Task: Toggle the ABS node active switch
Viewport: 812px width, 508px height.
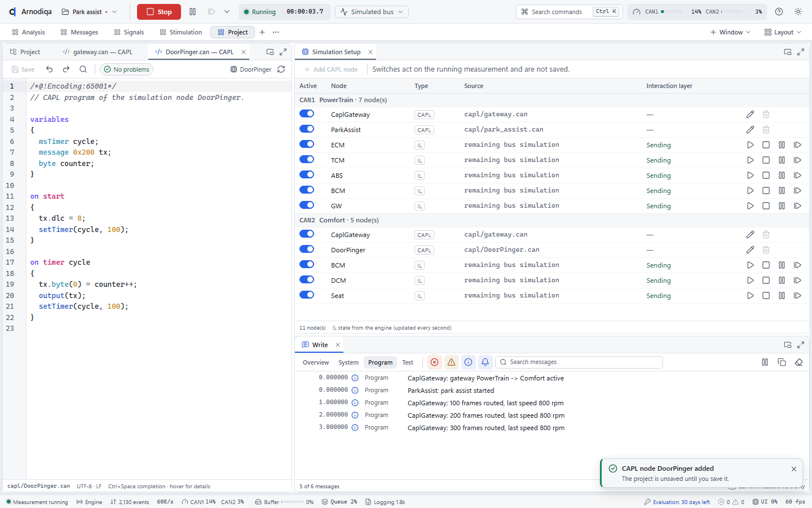Action: click(x=307, y=175)
